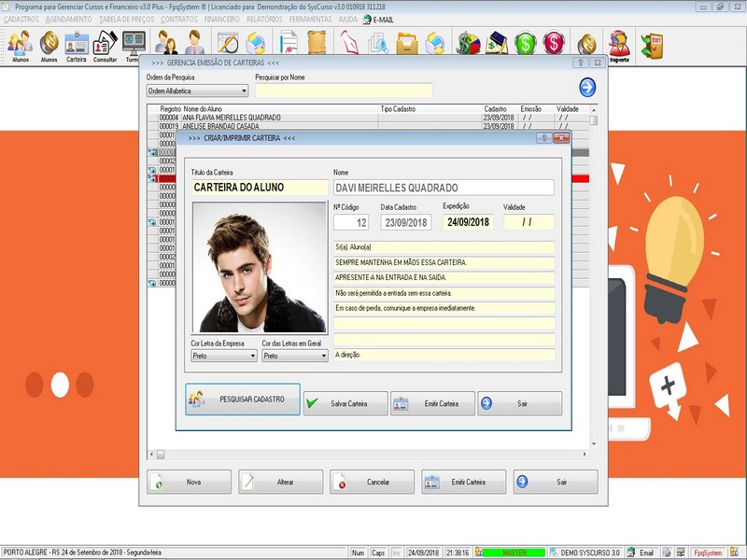Click the horizontal scrollbar in the Gerencia list
The width and height of the screenshot is (747, 560).
tap(368, 455)
